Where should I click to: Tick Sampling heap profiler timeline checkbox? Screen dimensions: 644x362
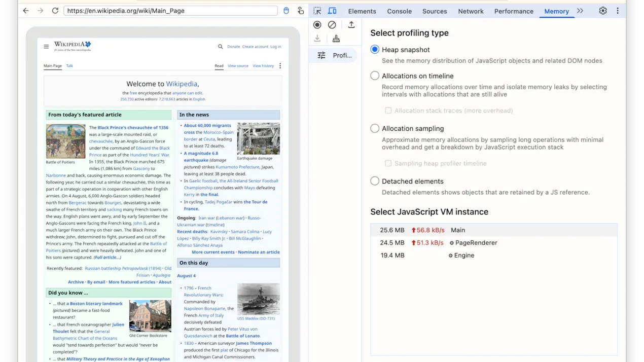388,163
